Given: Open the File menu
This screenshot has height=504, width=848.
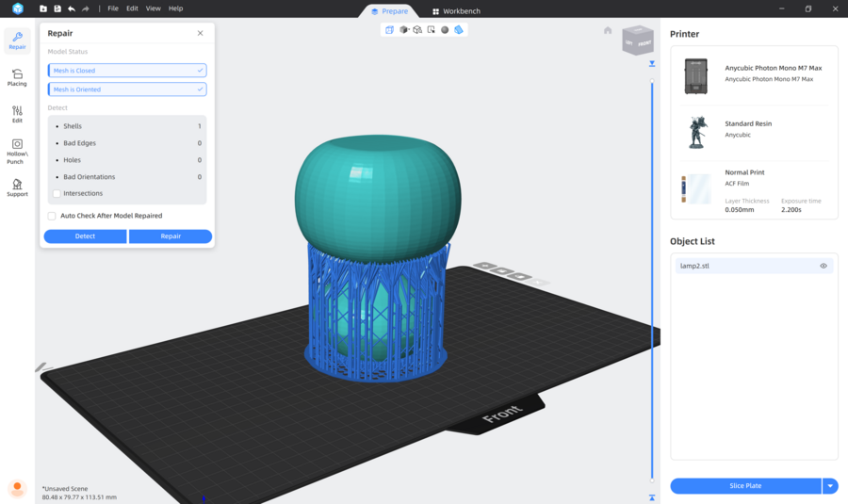Looking at the screenshot, I should 113,8.
